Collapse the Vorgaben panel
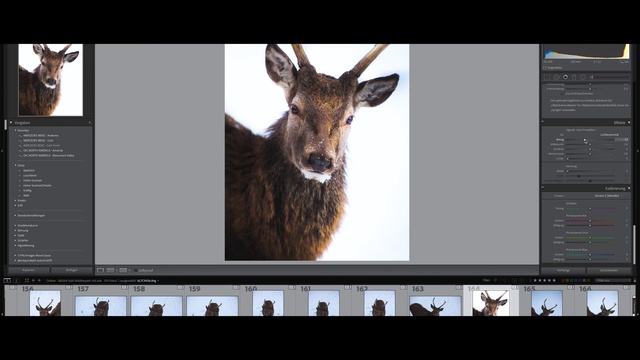640x360 pixels. coord(11,122)
